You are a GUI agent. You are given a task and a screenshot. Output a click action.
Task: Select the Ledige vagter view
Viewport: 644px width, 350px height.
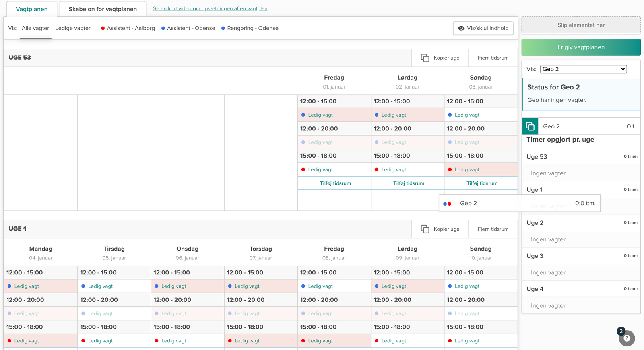click(x=73, y=28)
